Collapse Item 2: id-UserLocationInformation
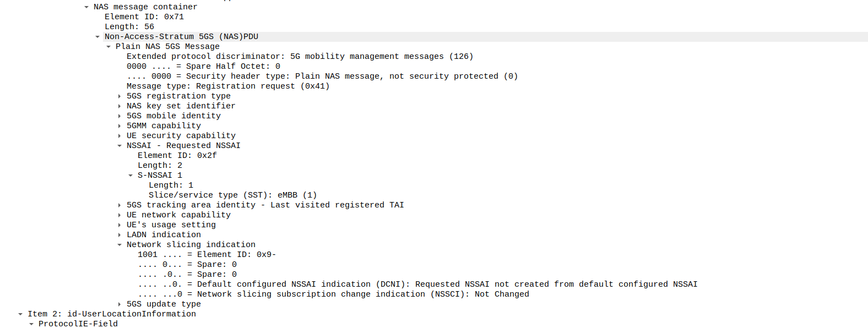The image size is (868, 328). pyautogui.click(x=20, y=314)
